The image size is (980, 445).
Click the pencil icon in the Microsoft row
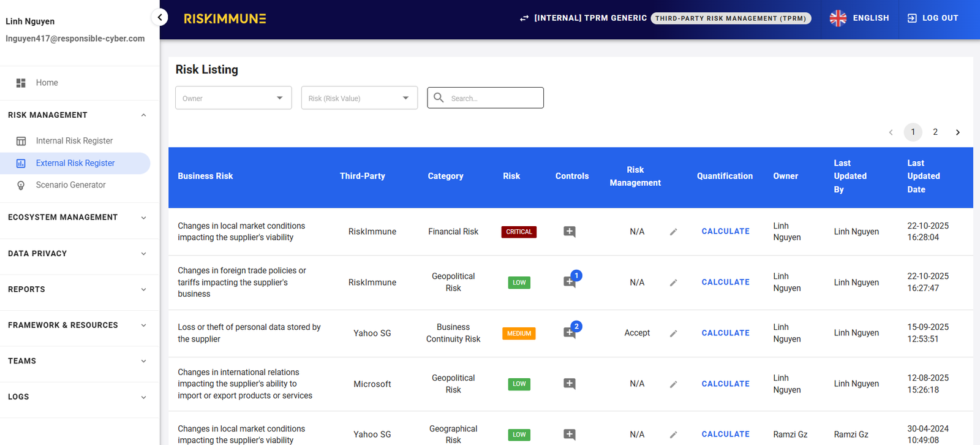673,384
